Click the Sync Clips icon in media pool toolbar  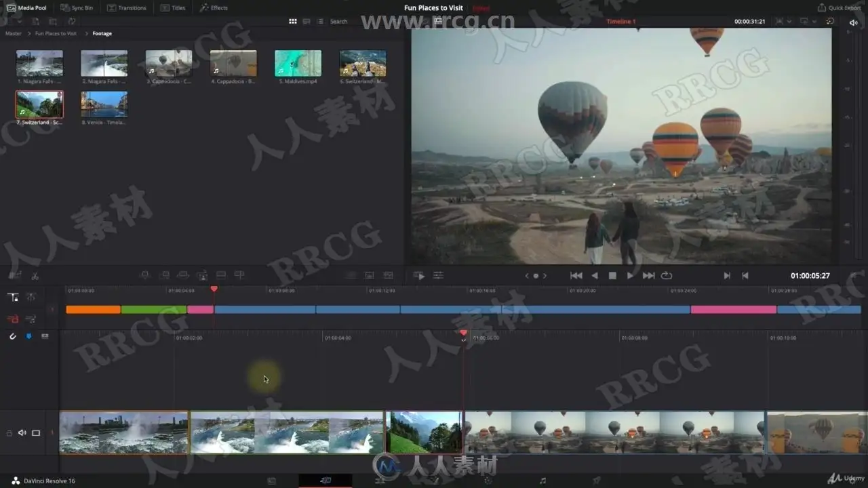pos(71,22)
